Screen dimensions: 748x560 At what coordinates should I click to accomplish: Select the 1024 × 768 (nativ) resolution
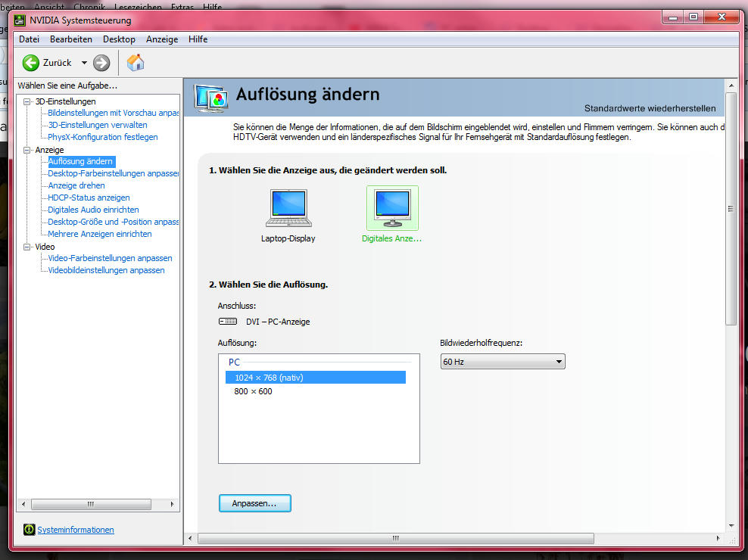coord(315,378)
